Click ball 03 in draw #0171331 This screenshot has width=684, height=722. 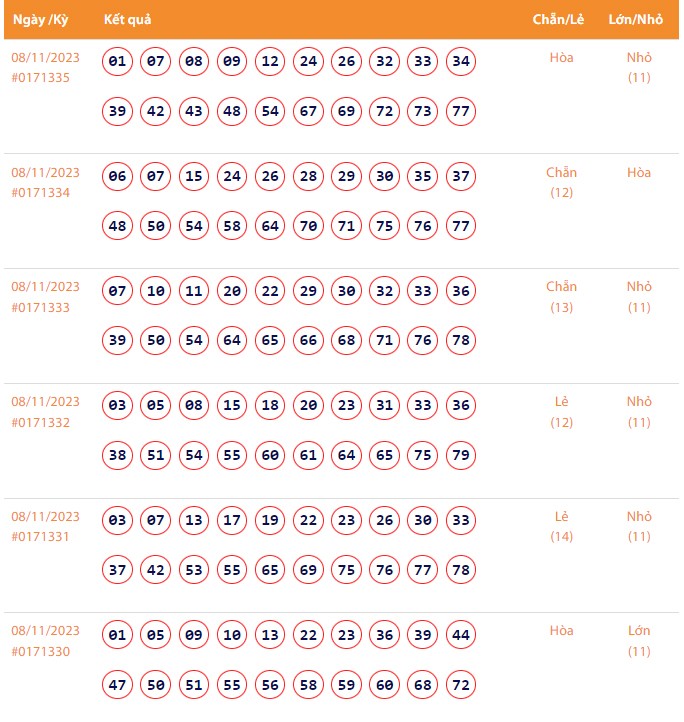[x=118, y=520]
